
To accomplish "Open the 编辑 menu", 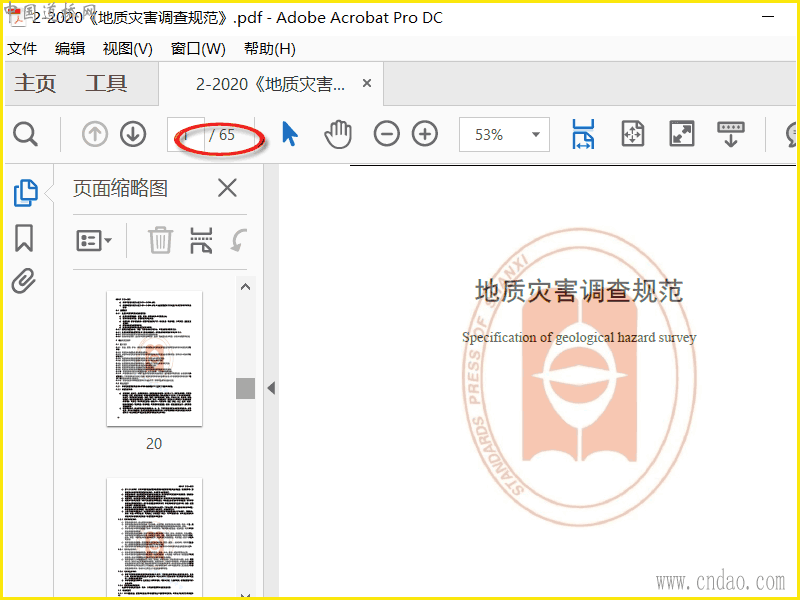I will [70, 49].
